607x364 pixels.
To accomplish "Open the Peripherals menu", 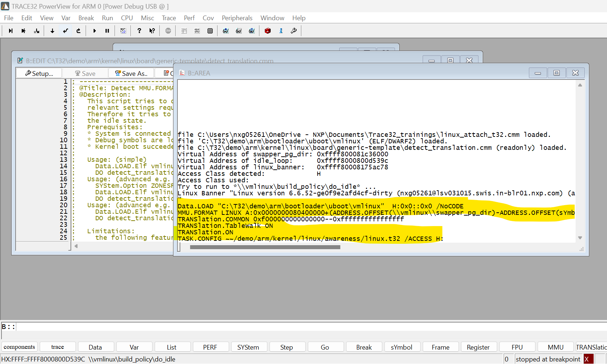I will click(x=237, y=18).
